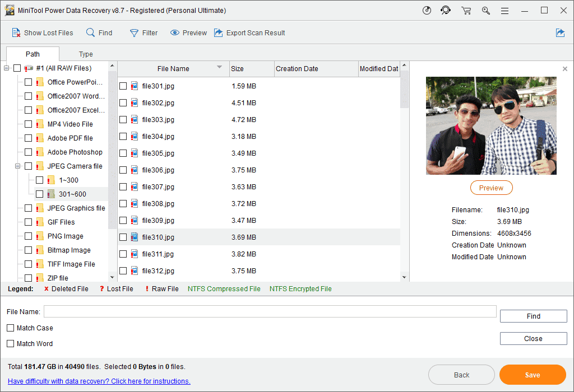Switch to the Type tab
Viewport: 574px width, 392px height.
pos(86,54)
